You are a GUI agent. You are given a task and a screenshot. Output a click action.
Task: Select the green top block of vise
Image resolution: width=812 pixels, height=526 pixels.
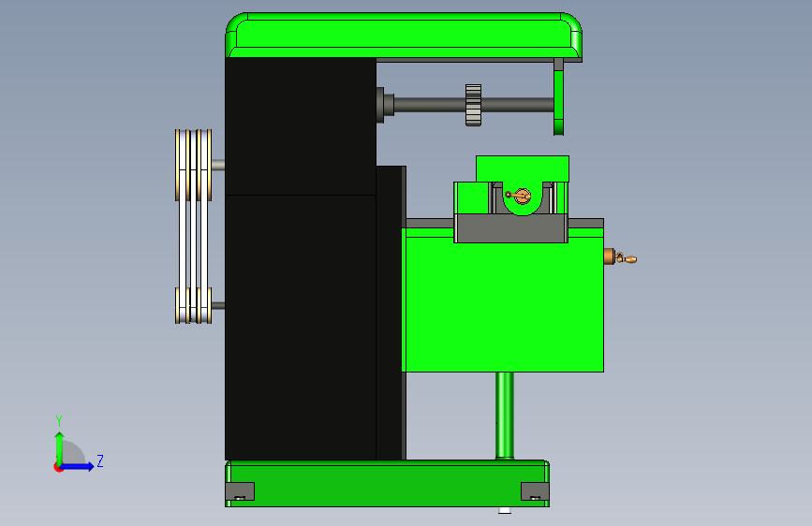(523, 168)
